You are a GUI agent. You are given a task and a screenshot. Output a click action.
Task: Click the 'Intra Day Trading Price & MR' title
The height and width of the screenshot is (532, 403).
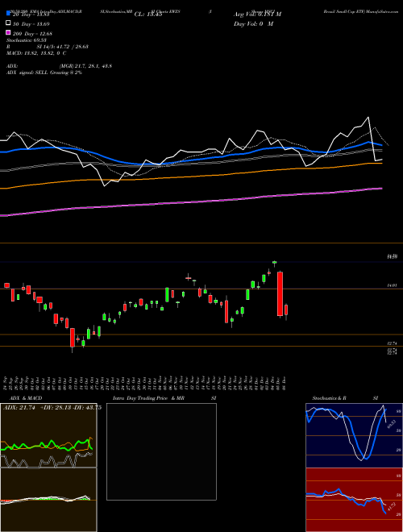pyautogui.click(x=148, y=398)
